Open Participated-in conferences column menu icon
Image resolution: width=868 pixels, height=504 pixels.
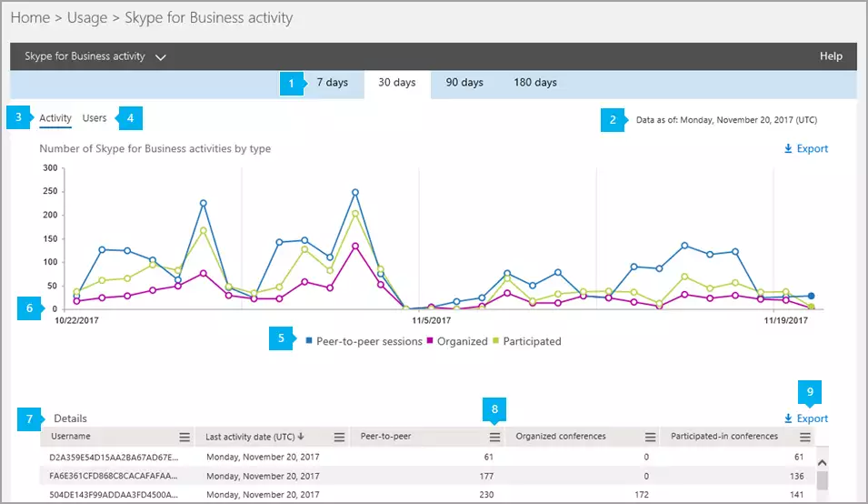[x=804, y=437]
